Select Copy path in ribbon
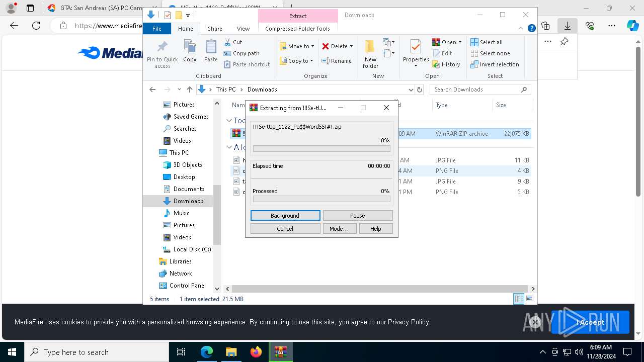The image size is (644, 362). point(242,53)
